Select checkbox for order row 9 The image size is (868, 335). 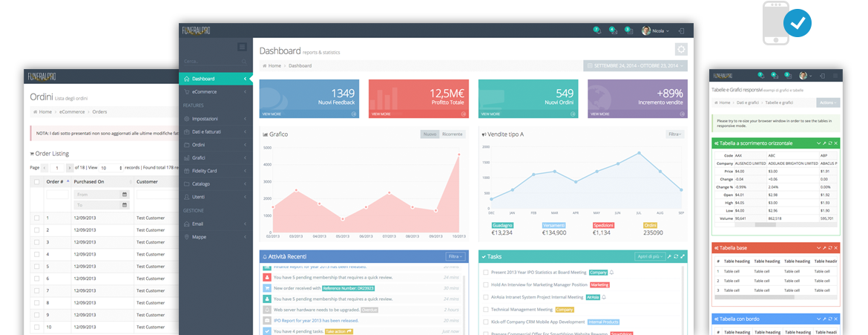pyautogui.click(x=36, y=314)
